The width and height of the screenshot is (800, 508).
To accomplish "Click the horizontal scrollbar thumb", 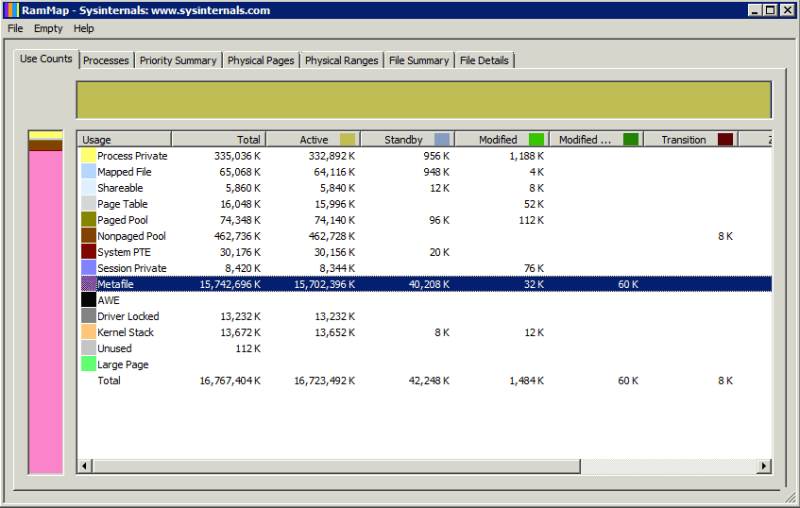I will [x=336, y=466].
